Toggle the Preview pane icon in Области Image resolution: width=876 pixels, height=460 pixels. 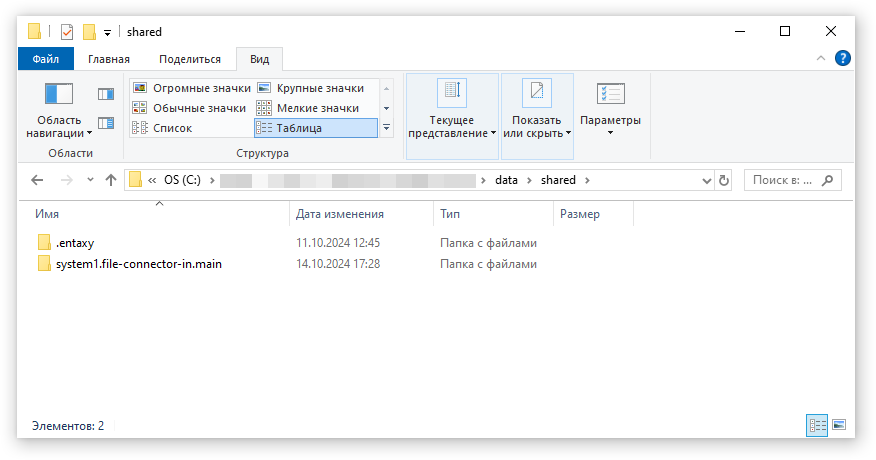[106, 94]
